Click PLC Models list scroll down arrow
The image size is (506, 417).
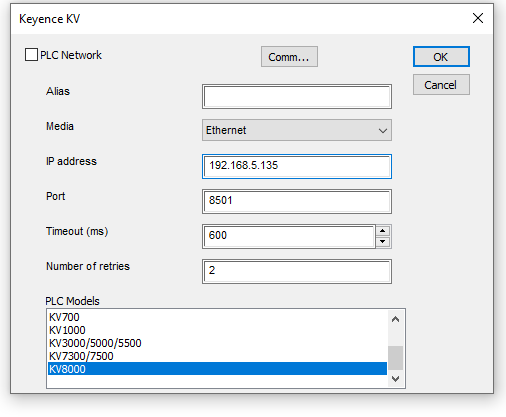[395, 379]
